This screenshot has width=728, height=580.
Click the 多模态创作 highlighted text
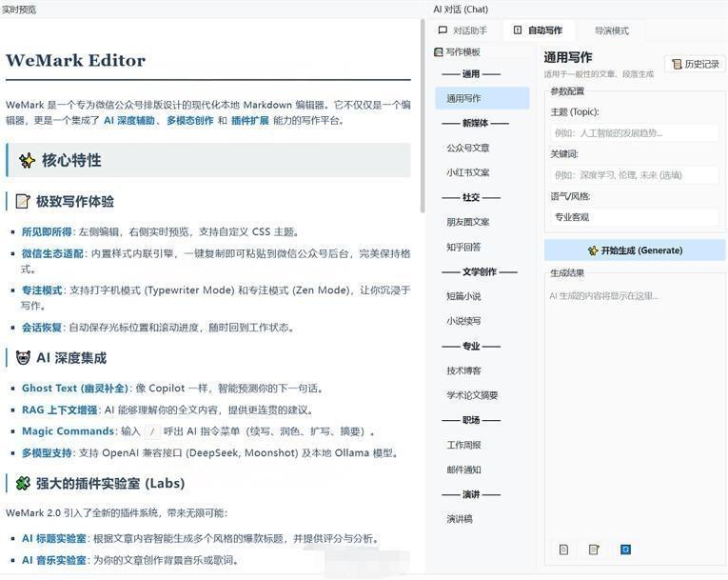click(x=190, y=120)
